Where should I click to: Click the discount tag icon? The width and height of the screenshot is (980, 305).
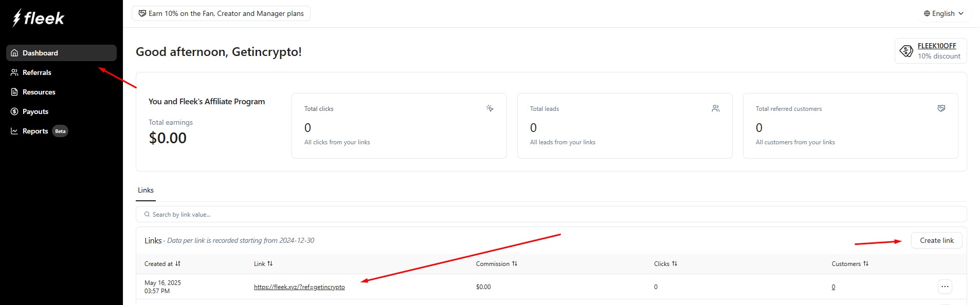pos(906,51)
